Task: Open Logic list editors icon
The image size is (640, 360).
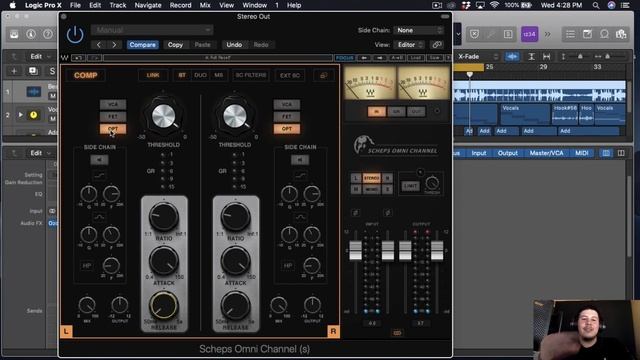Action: pos(570,34)
